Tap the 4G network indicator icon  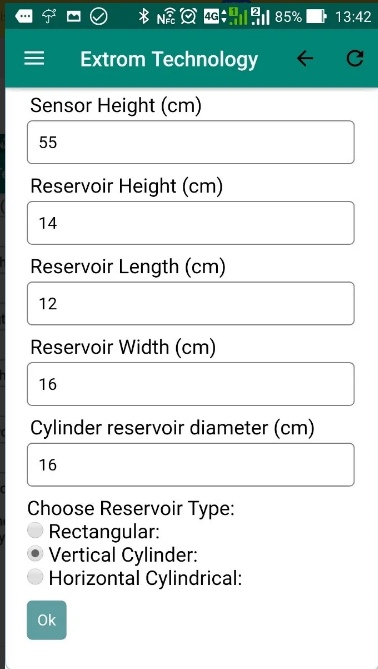[x=214, y=17]
